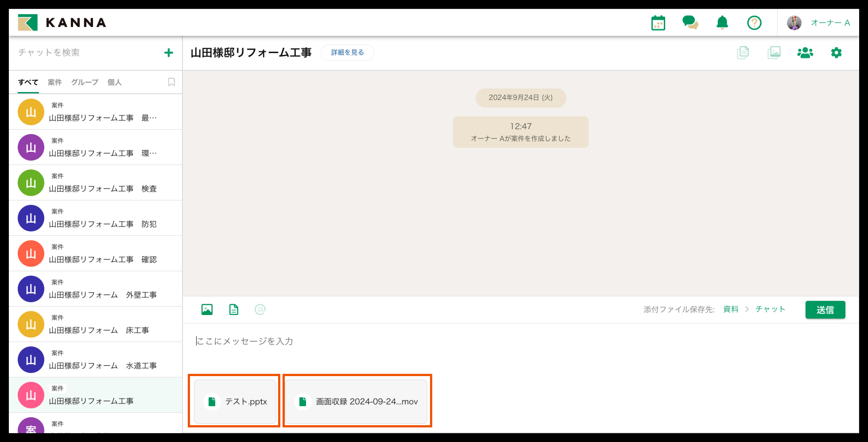
Task: Click the attach image icon
Action: pos(207,309)
